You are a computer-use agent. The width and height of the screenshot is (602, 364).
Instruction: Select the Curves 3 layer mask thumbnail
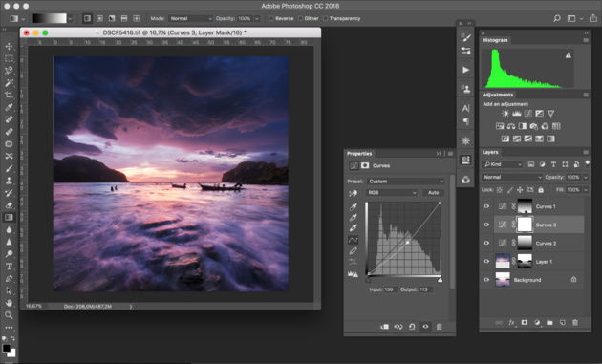(525, 225)
